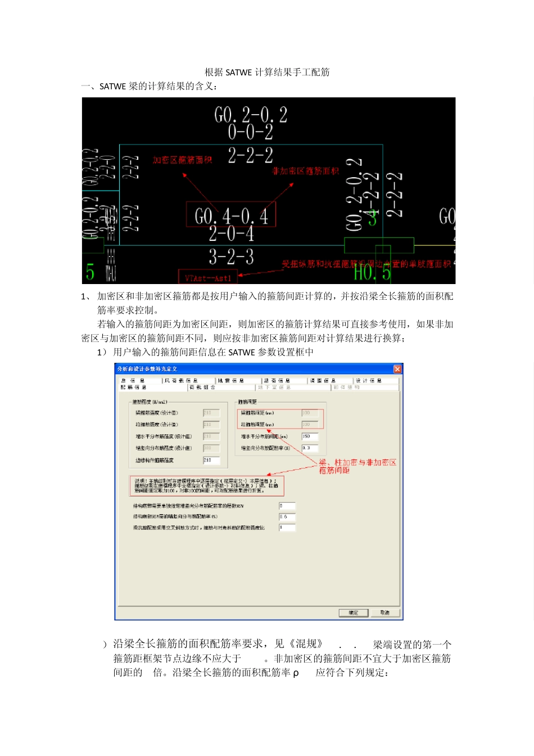Click the 柱箍筋强度 design value field
This screenshot has width=534, height=756.
click(211, 425)
